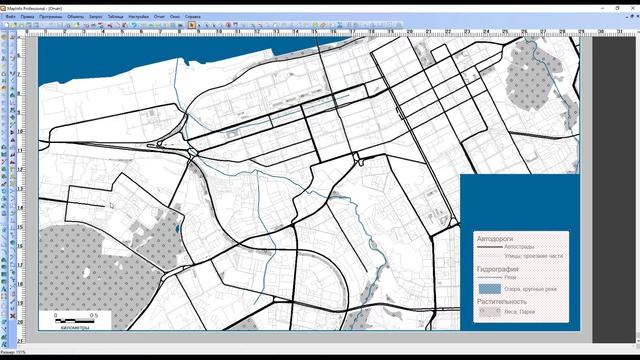Viewport: 640px width, 360px height.
Task: Activate the highlighted Select arrow tool
Action: 191,25
